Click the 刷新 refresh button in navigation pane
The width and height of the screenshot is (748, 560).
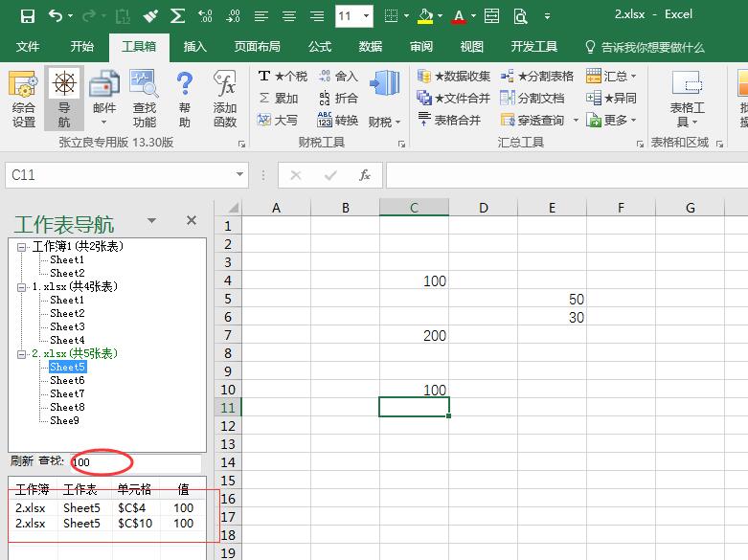pyautogui.click(x=21, y=461)
